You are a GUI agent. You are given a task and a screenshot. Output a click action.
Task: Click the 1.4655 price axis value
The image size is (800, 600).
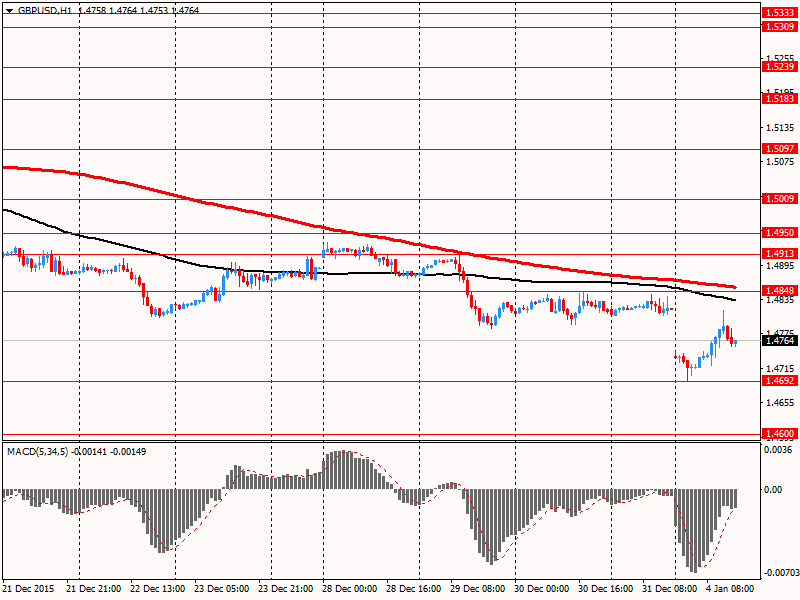(x=781, y=403)
